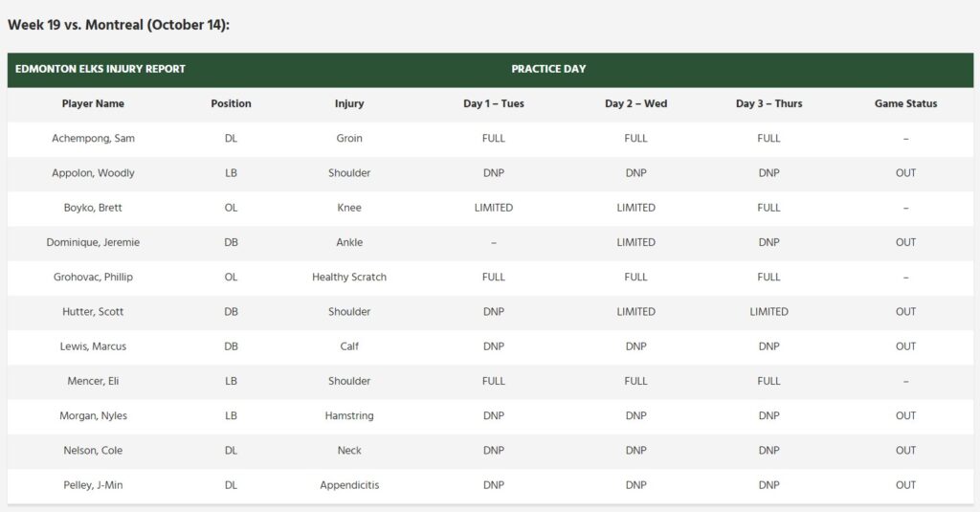The height and width of the screenshot is (512, 980).
Task: Click the Injury column header
Action: [349, 103]
